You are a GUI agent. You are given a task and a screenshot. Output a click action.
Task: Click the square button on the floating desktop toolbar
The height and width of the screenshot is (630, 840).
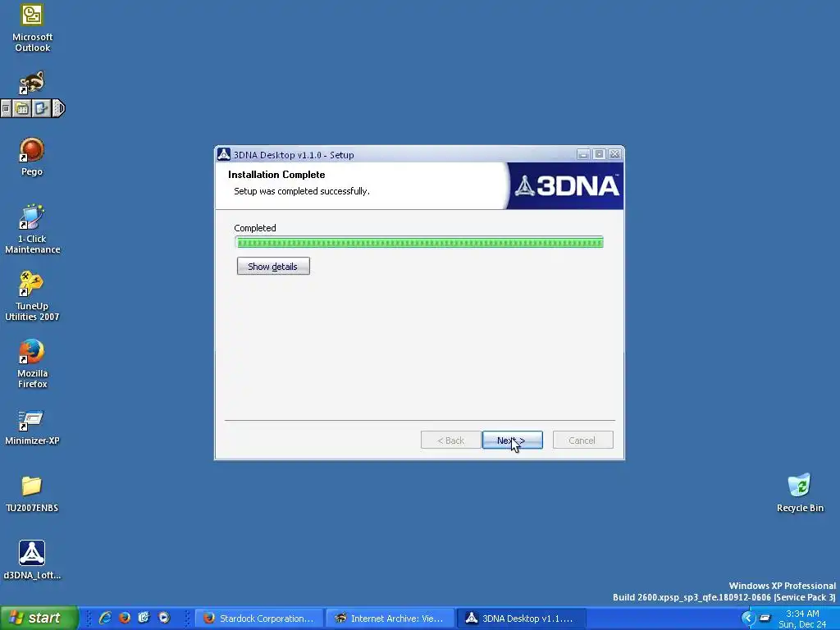point(7,109)
